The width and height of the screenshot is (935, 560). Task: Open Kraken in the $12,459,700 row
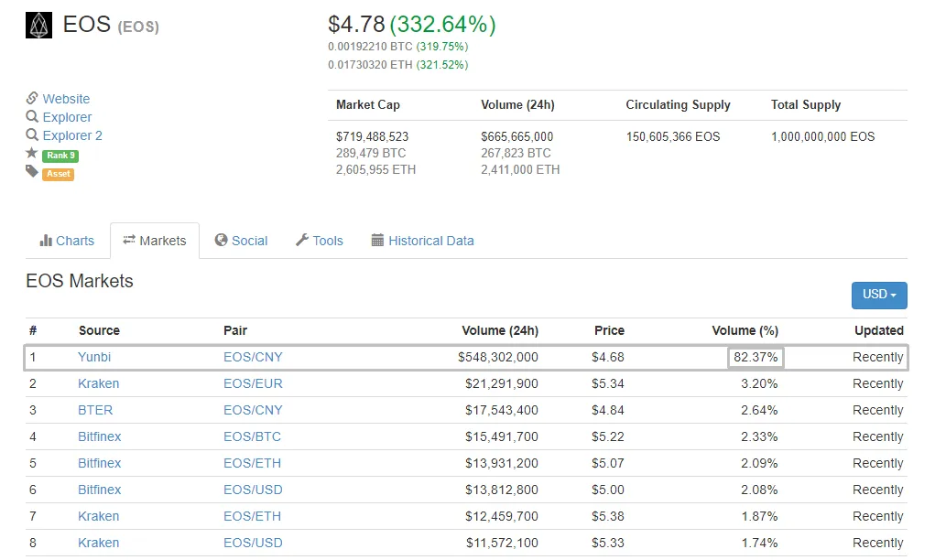tap(98, 516)
